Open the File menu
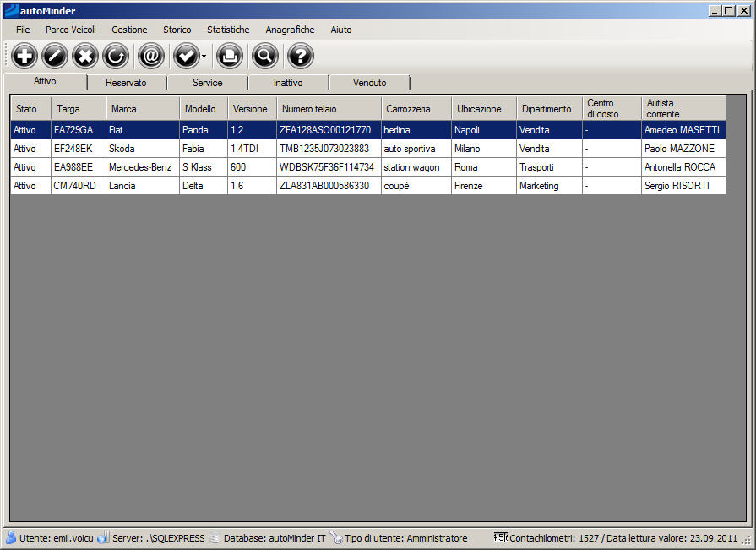 pos(23,30)
